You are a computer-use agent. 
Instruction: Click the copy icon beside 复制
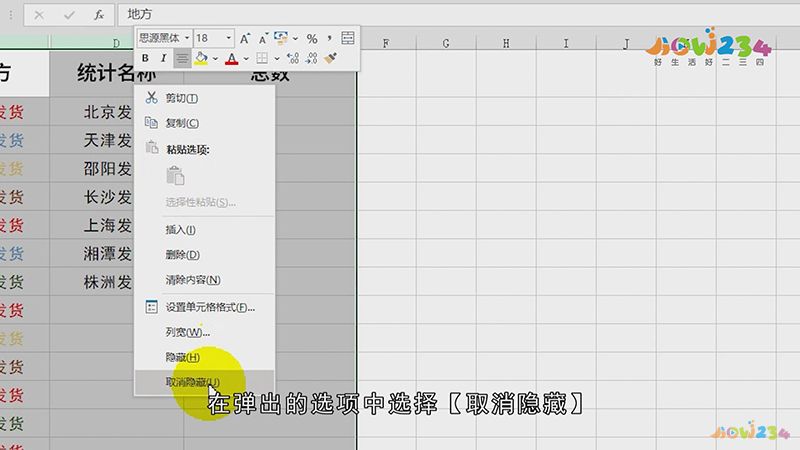[x=151, y=122]
